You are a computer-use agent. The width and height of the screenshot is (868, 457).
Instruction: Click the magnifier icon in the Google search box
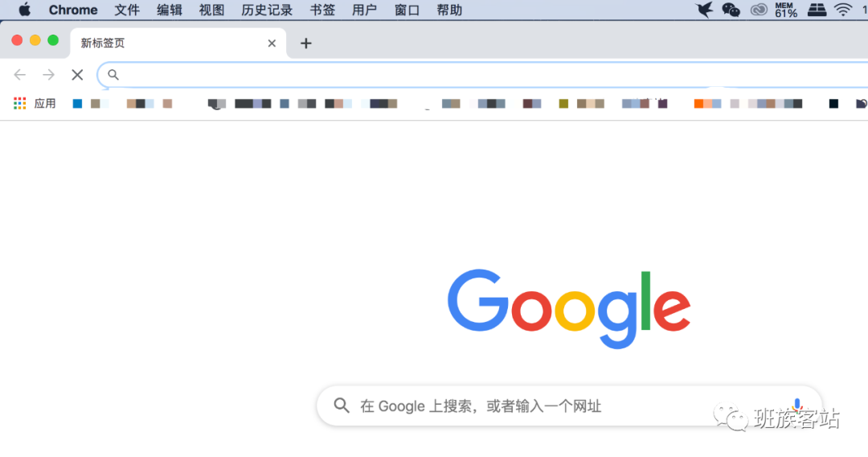[342, 406]
